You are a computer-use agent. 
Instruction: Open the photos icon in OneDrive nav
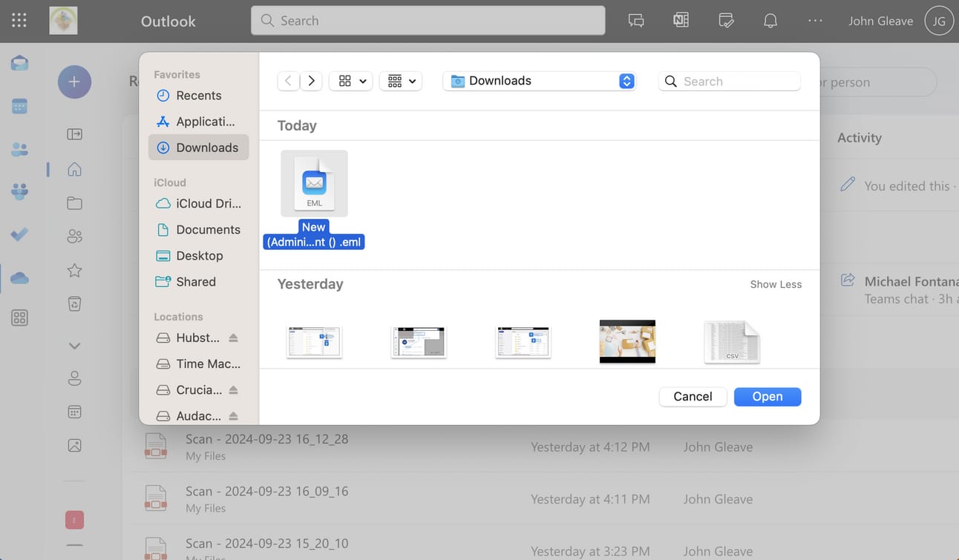pos(74,445)
